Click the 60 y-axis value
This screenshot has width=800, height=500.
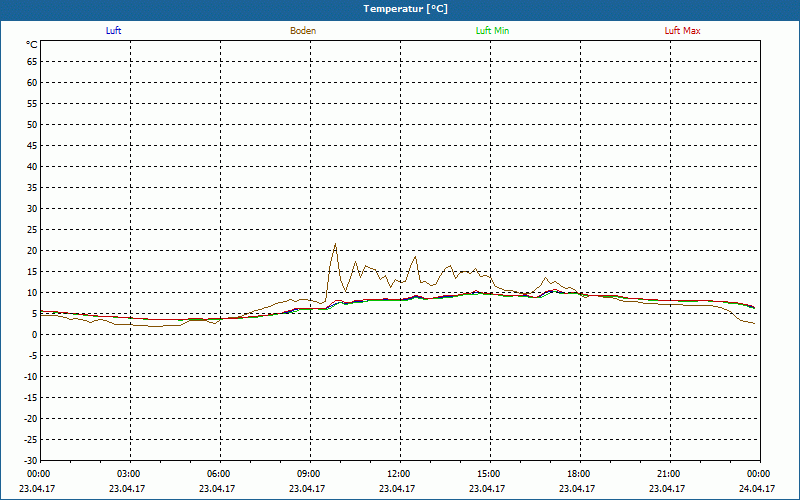point(32,83)
